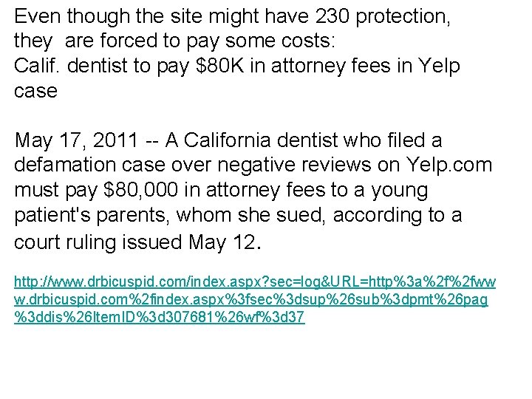Click the word 'Yelp' ending the headline line
Screen dimensions: 532x399
(439, 66)
